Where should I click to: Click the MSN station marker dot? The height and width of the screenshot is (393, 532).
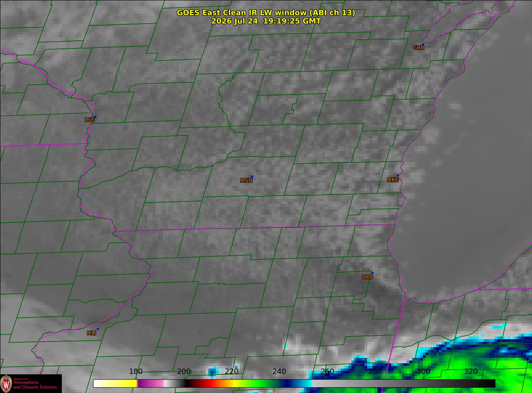click(x=252, y=176)
